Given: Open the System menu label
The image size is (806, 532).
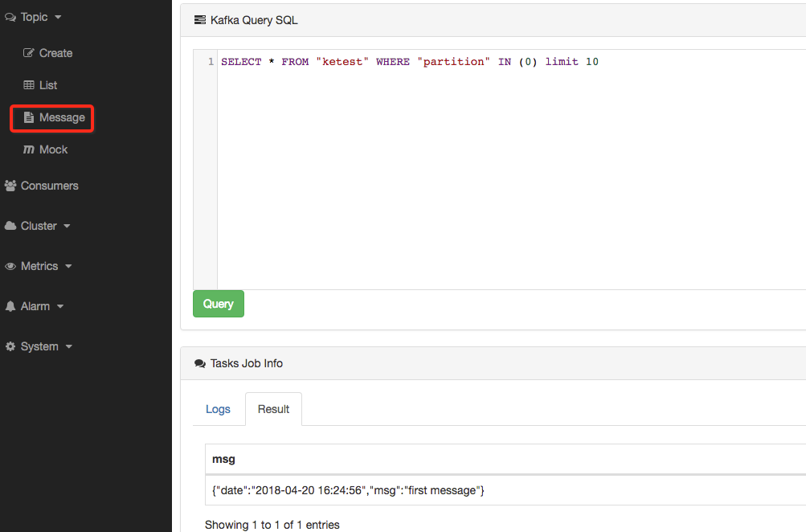Looking at the screenshot, I should [x=39, y=346].
